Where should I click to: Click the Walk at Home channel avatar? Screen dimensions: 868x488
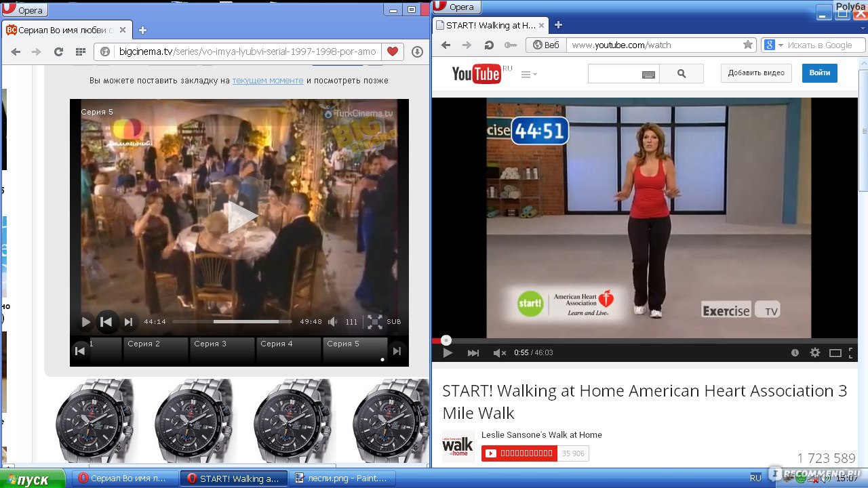(x=458, y=446)
